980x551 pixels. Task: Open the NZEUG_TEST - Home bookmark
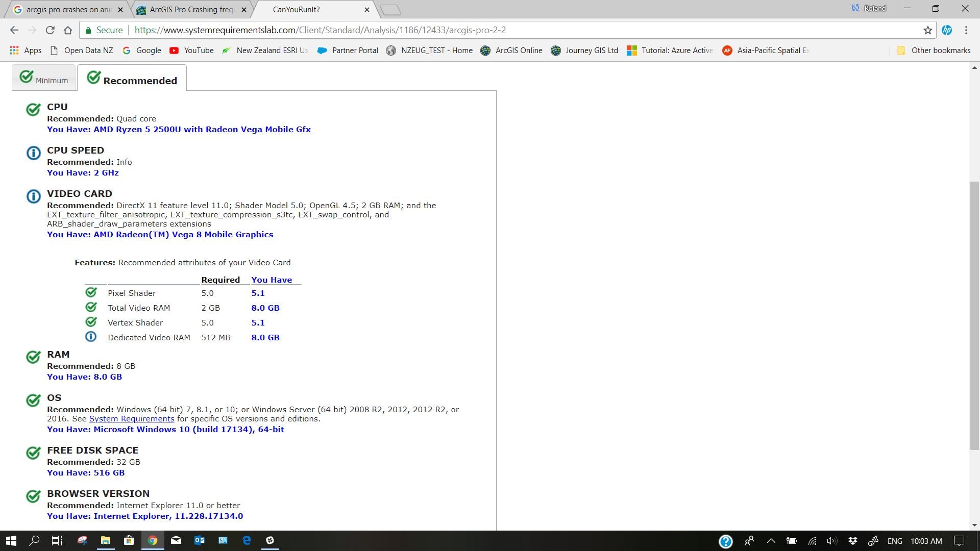pyautogui.click(x=429, y=51)
